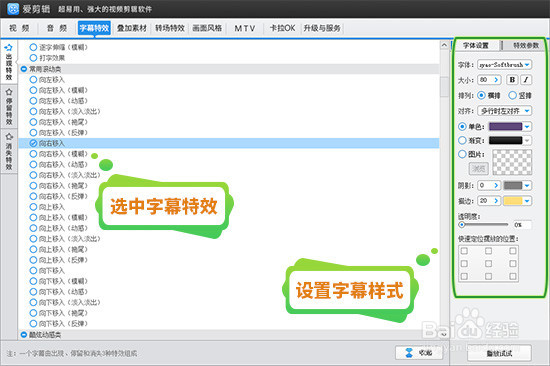Open the 卡拉OK tab
This screenshot has width=550, height=366.
coord(282,28)
